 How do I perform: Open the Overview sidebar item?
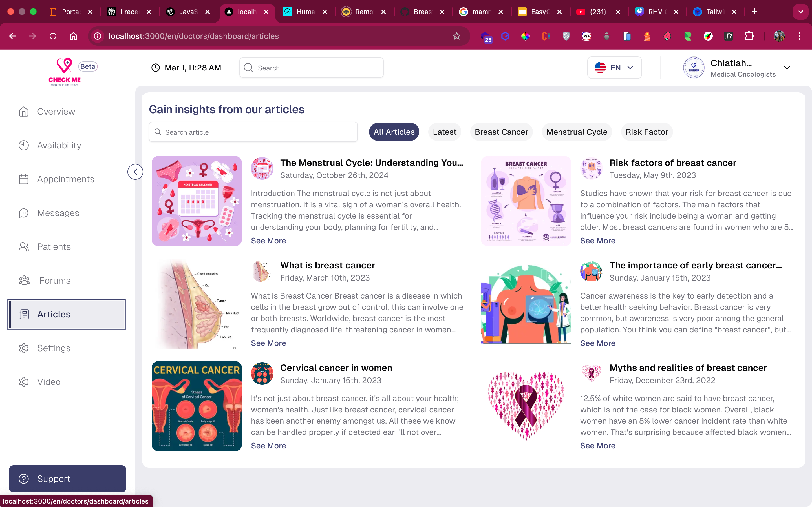coord(56,112)
